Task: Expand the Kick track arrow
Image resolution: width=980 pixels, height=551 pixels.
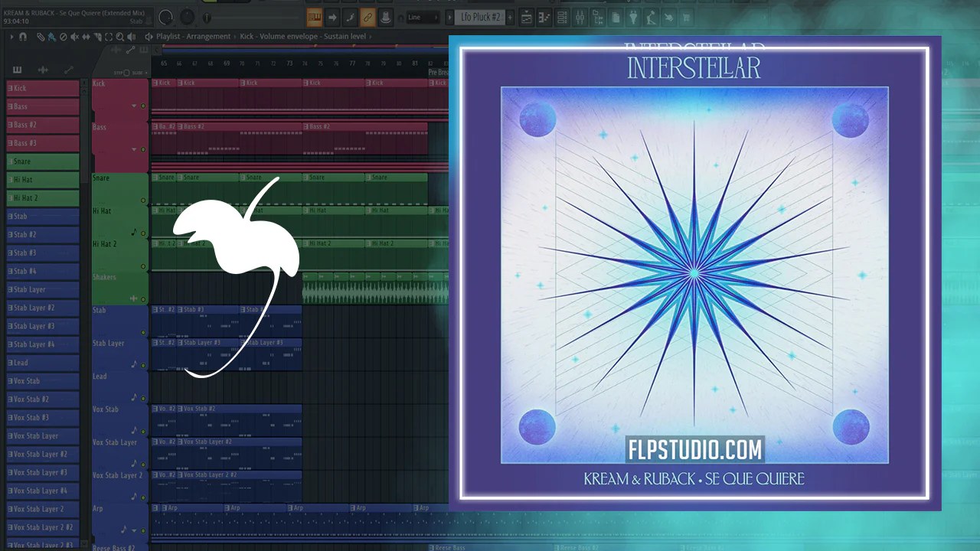Action: [134, 106]
